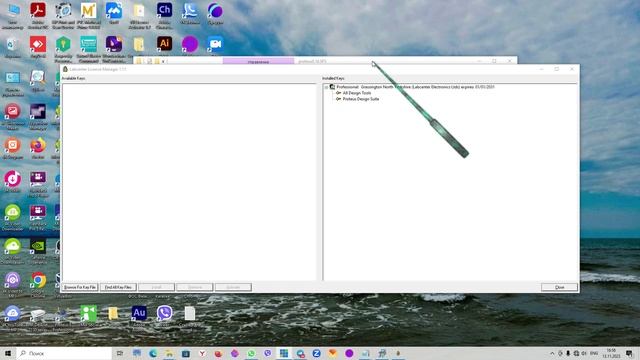Click the microphone icon in the system tray
Viewport: 640px width, 360px height.
tap(568, 353)
